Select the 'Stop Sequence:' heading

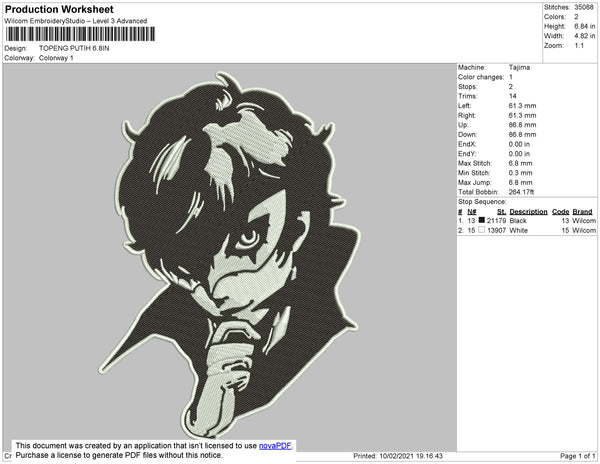coord(482,202)
